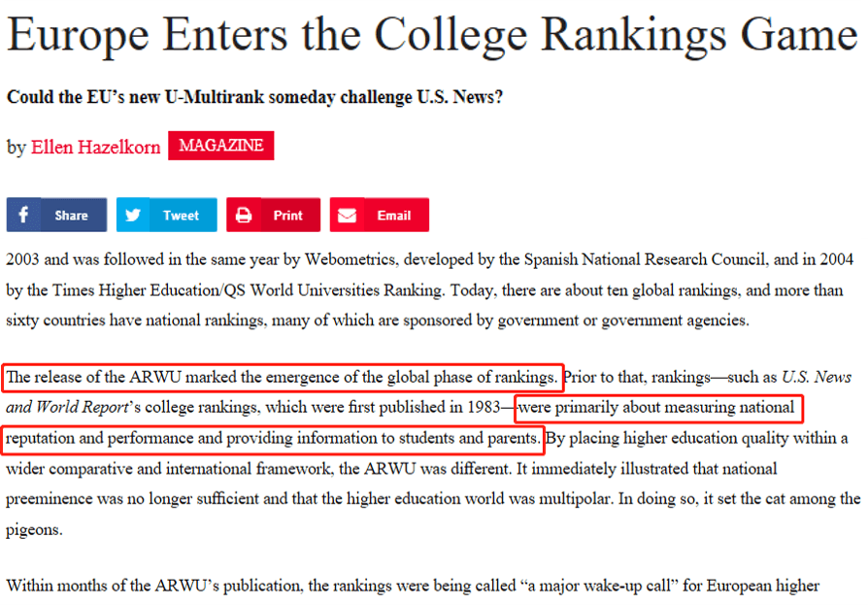Click the envelope email icon
The width and height of the screenshot is (868, 605).
click(x=347, y=215)
